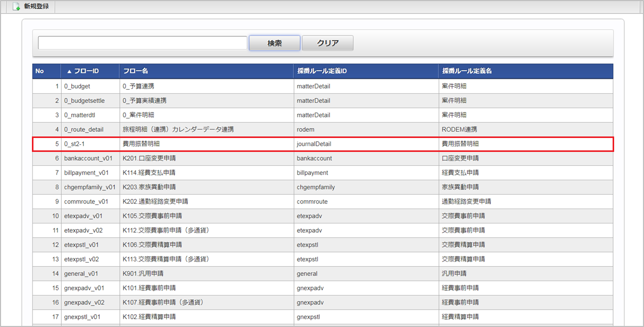Select the 0_st2-1 費用振替明細 row
Image resolution: width=644 pixels, height=327 pixels.
tap(144, 144)
